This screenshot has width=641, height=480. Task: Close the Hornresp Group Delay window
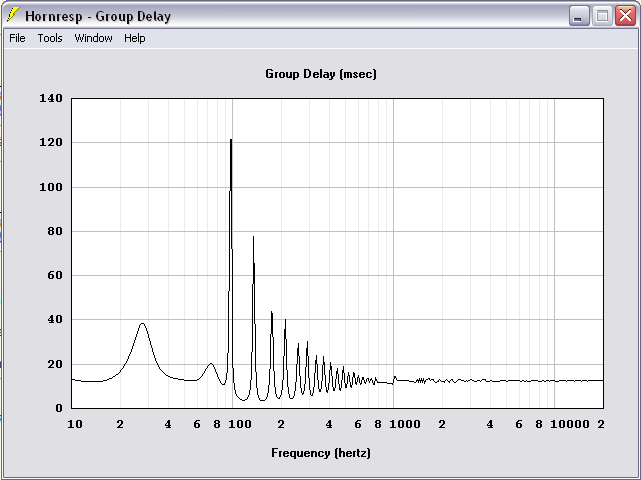tap(625, 16)
